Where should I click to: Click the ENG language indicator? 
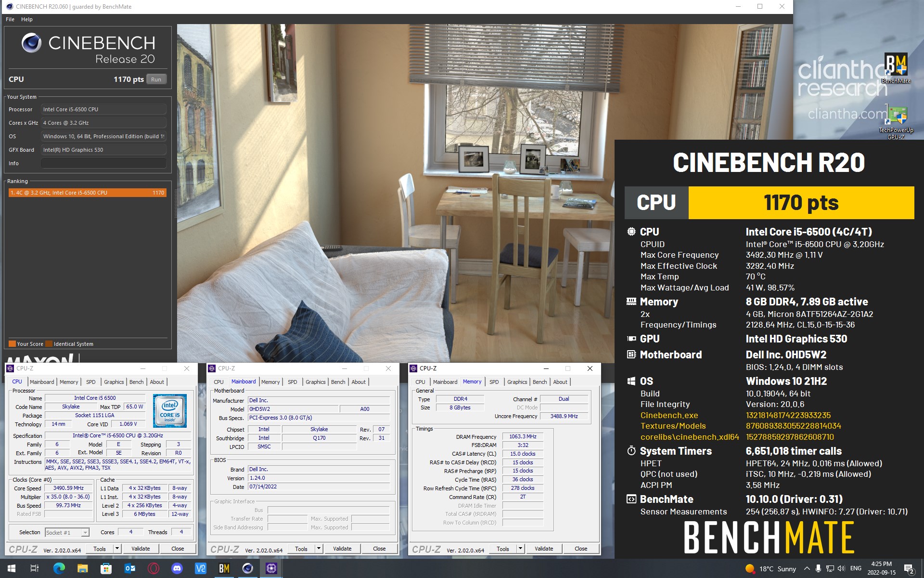tap(856, 568)
